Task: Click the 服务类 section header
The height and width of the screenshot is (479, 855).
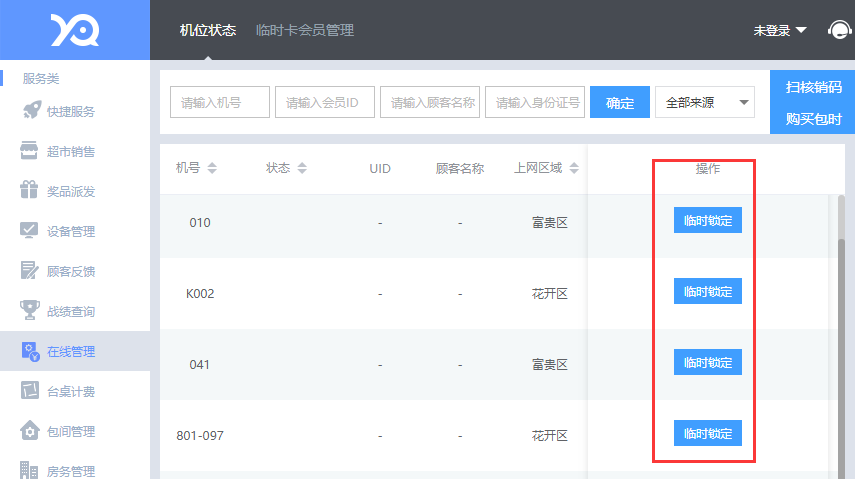Action: pyautogui.click(x=40, y=79)
